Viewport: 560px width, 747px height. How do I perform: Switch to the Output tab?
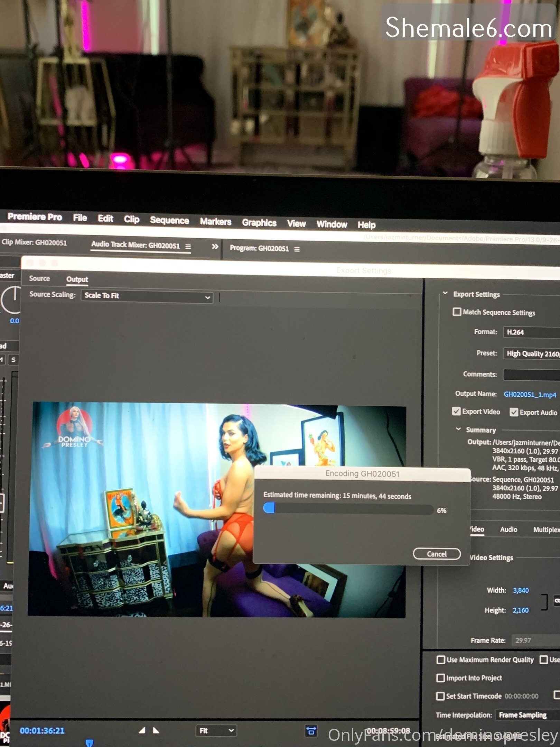pyautogui.click(x=77, y=279)
